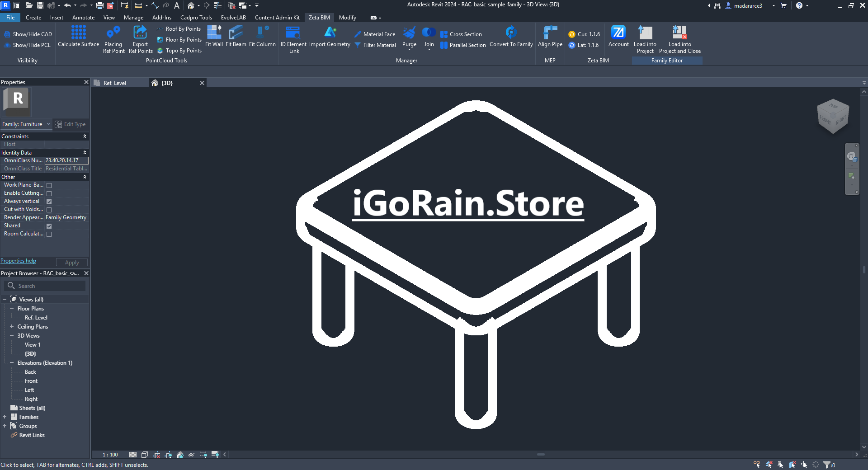Image resolution: width=868 pixels, height=470 pixels.
Task: Disable the Shared checkbox
Action: click(x=49, y=226)
